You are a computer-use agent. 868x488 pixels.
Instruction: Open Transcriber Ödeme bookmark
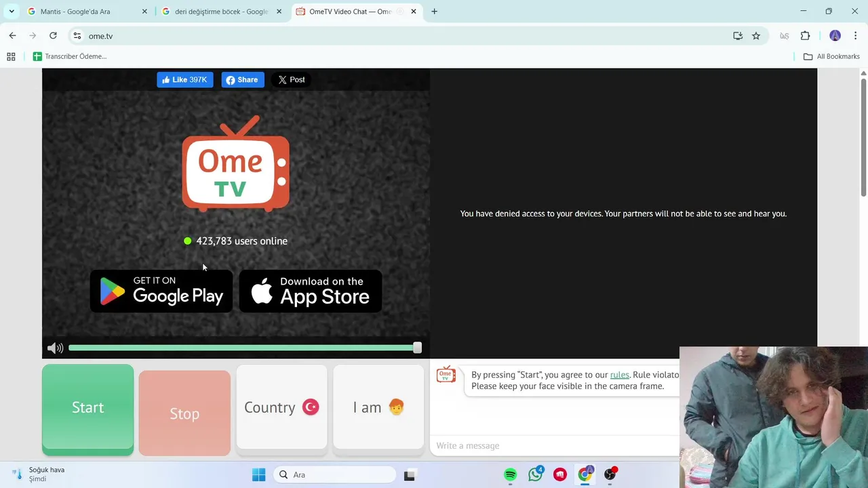pos(70,56)
